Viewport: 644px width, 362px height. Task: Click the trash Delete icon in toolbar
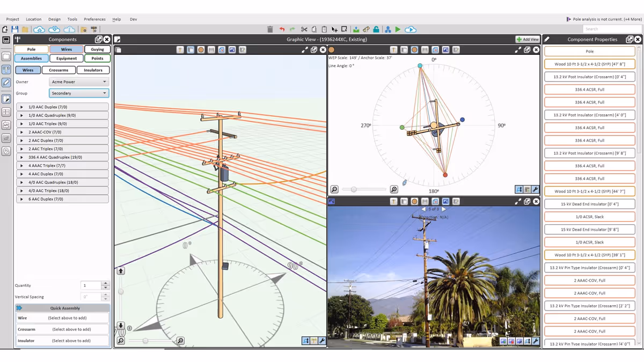pyautogui.click(x=270, y=29)
